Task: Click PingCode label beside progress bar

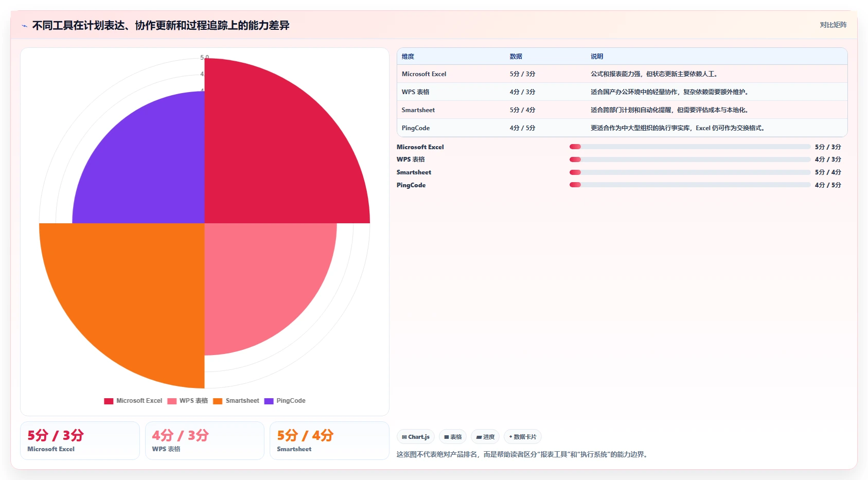Action: [411, 185]
